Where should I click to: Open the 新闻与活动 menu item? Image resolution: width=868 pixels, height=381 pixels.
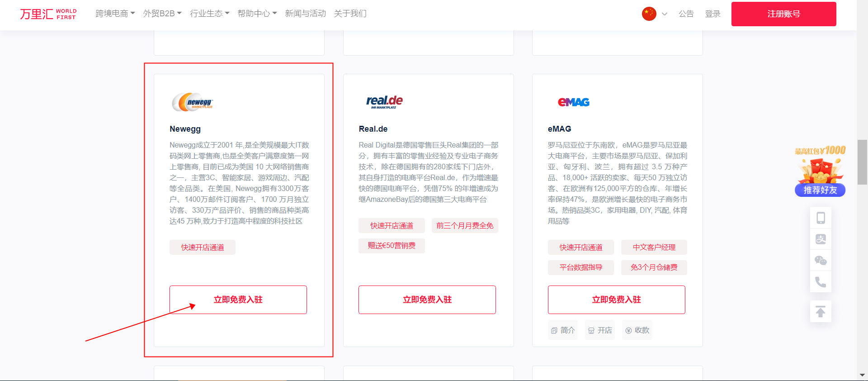(306, 14)
